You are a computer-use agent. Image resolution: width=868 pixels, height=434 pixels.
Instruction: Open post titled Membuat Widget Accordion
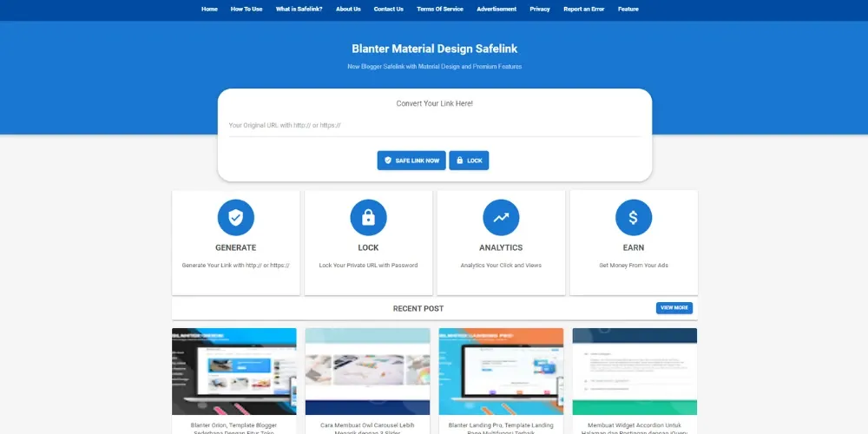coord(635,429)
